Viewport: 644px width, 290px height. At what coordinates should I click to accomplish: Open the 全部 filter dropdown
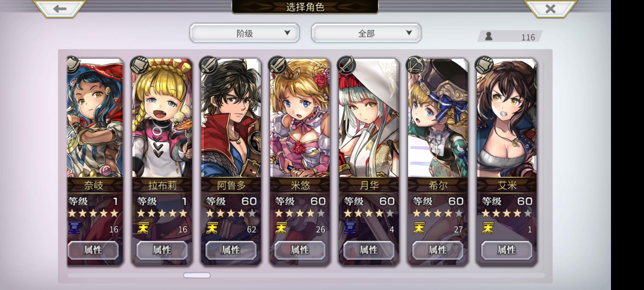pos(366,33)
